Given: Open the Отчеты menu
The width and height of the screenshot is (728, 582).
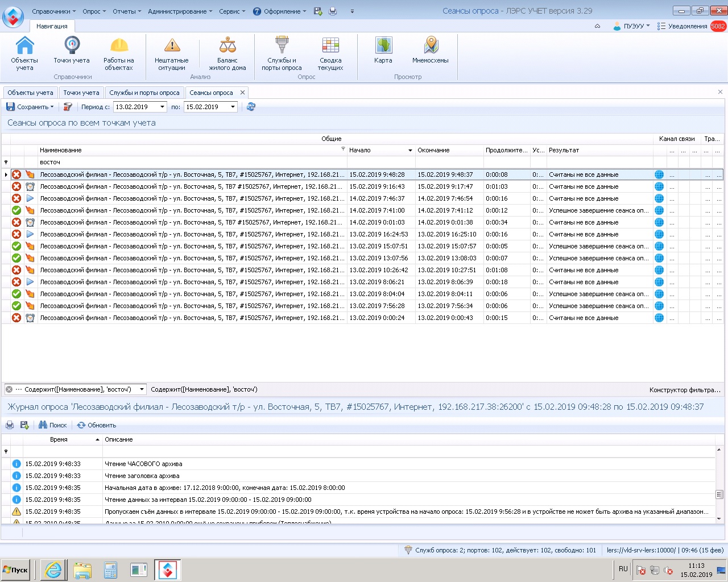Looking at the screenshot, I should pyautogui.click(x=127, y=11).
